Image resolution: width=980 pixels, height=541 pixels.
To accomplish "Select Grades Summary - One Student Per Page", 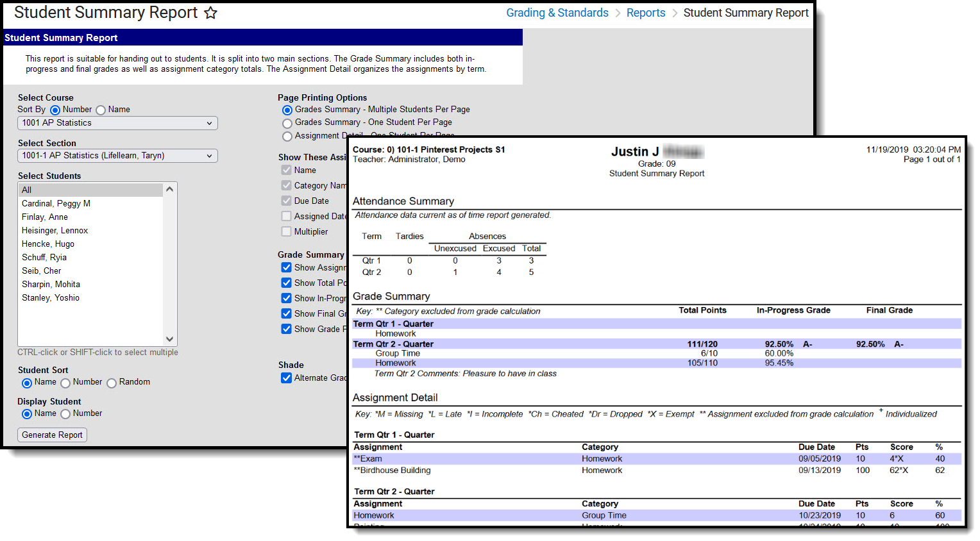I will [x=287, y=123].
